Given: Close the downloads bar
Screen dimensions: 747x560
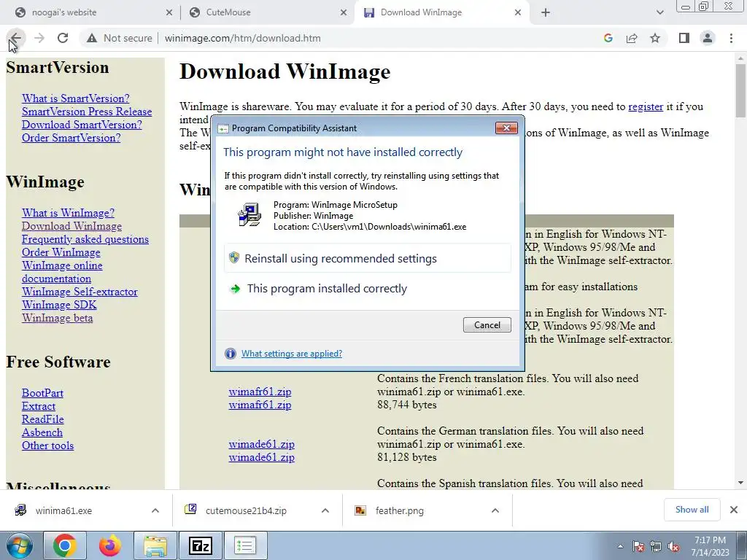Looking at the screenshot, I should (734, 510).
